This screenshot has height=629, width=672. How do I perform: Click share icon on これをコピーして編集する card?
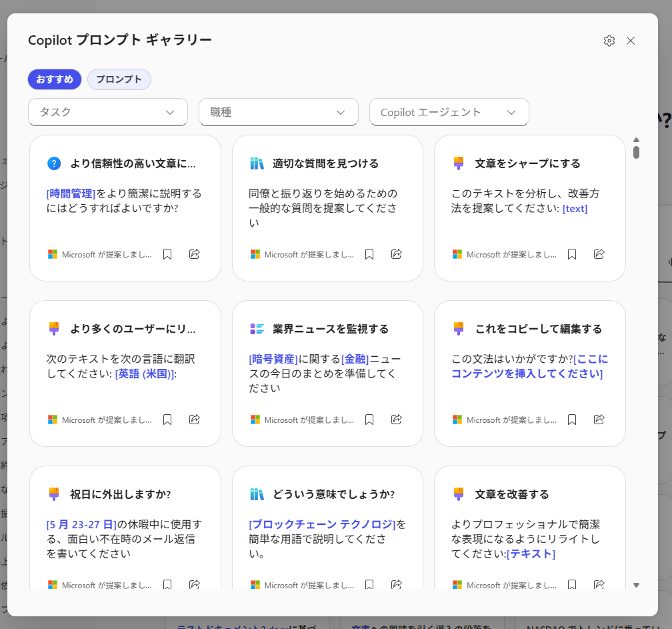pyautogui.click(x=599, y=420)
